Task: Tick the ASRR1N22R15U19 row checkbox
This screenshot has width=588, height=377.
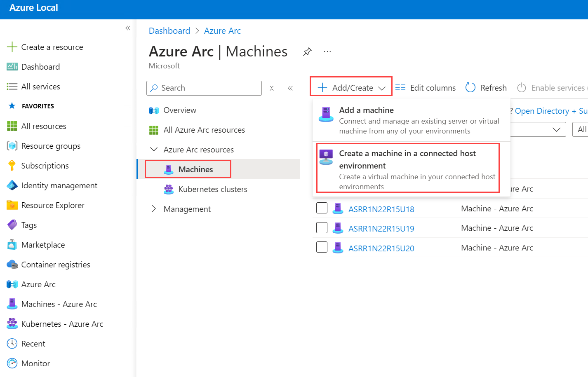Action: point(322,228)
